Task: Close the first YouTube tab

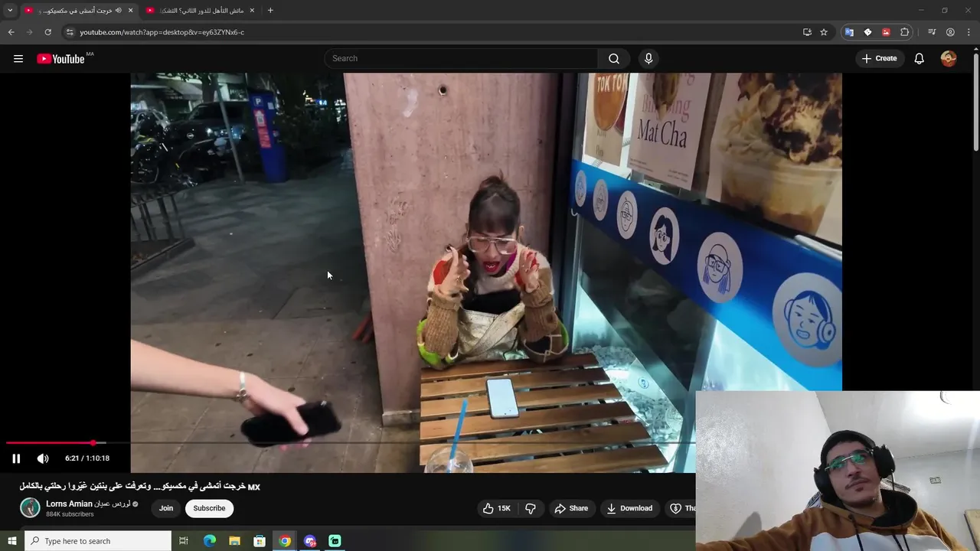Action: [130, 10]
